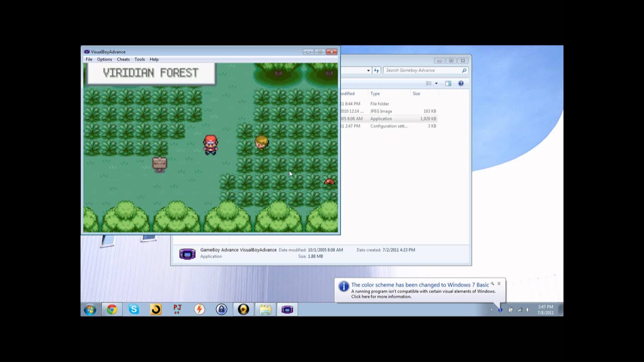Screen dimensions: 644x362
Task: Click the change view icon in Explorer
Action: [x=429, y=83]
